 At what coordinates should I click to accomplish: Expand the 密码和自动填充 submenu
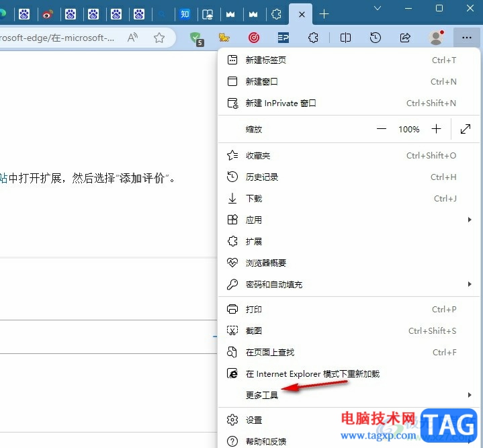click(349, 285)
